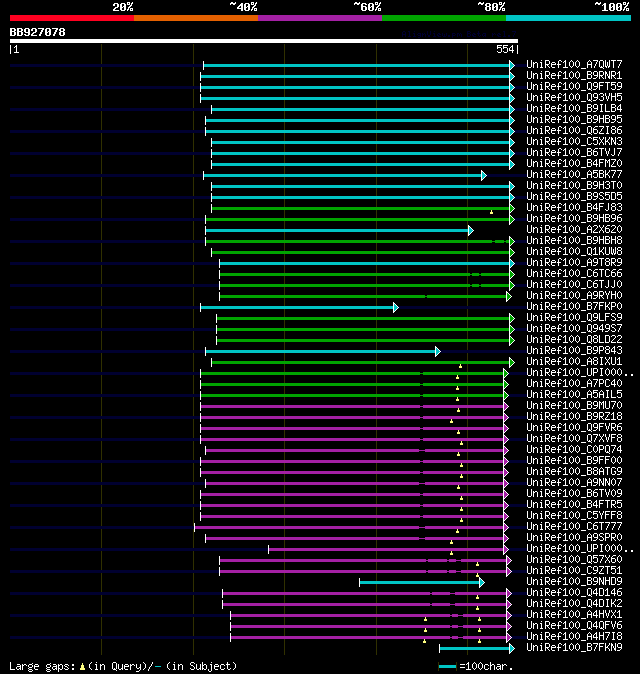
Task: Click label UniRef100_A8IXU1
Action: [x=574, y=362]
